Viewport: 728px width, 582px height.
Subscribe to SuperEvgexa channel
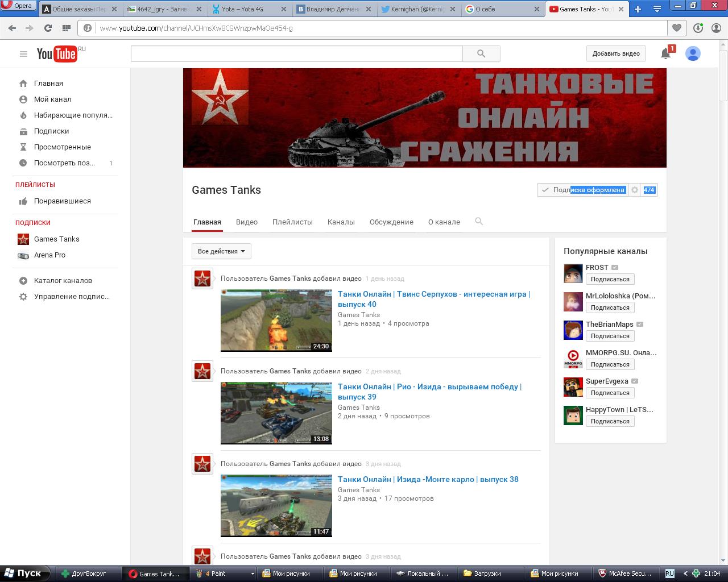coord(610,393)
